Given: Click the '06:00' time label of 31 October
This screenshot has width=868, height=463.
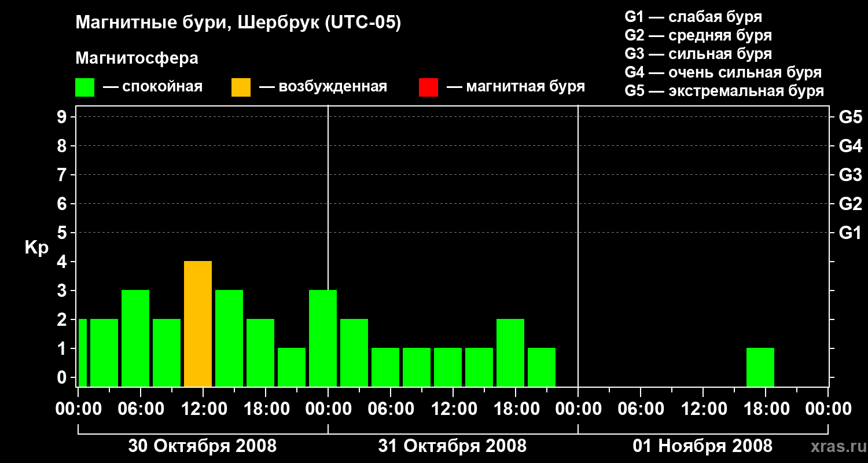Looking at the screenshot, I should [x=391, y=409].
